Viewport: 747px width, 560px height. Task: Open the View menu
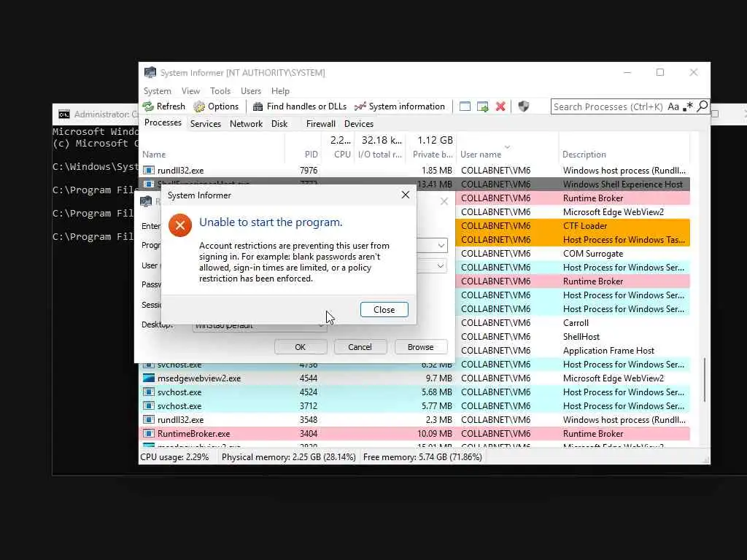[x=190, y=91]
